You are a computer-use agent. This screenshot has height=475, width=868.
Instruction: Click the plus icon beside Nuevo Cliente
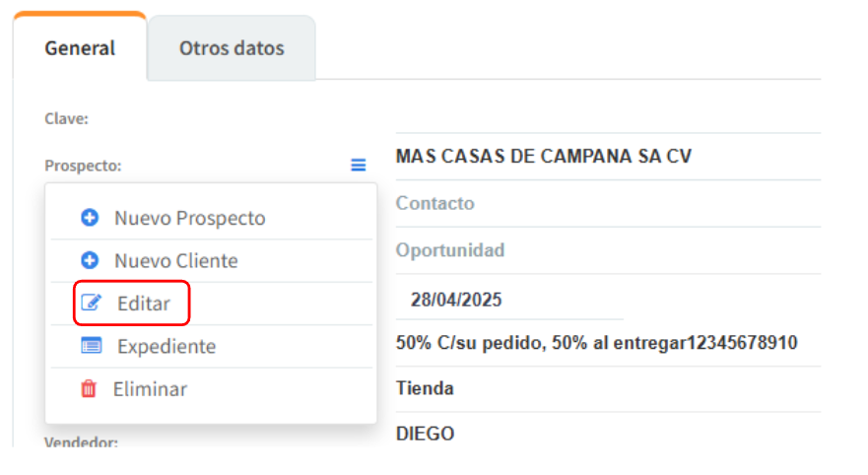[90, 261]
